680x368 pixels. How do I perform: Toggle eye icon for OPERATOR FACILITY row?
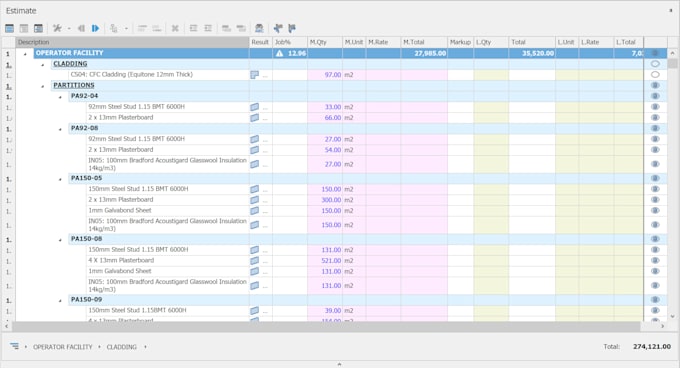655,53
